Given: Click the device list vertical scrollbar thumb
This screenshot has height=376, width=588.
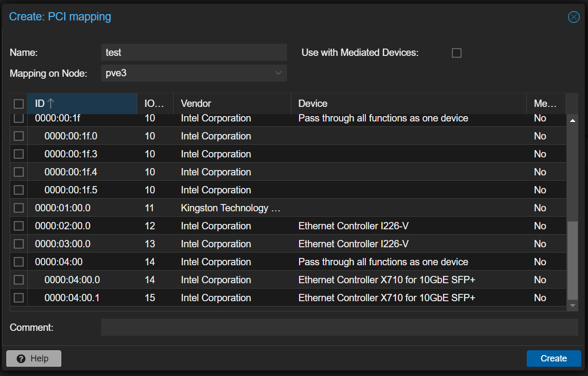Looking at the screenshot, I should (572, 260).
